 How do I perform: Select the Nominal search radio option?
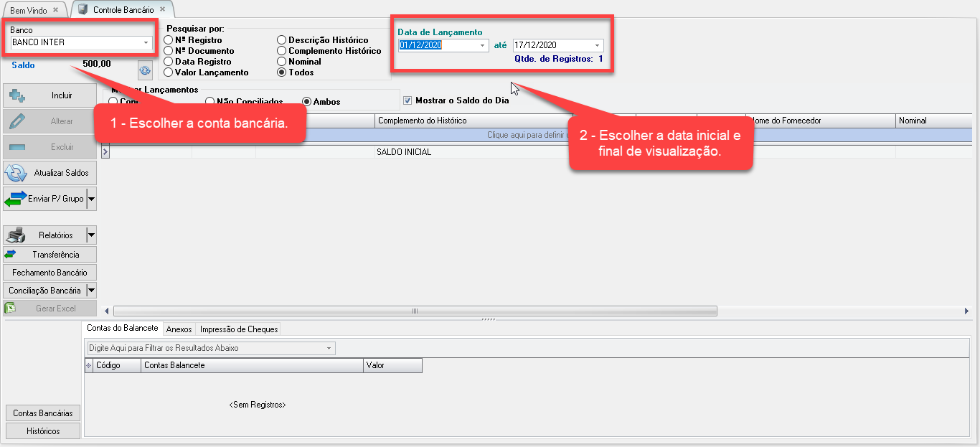pos(282,62)
